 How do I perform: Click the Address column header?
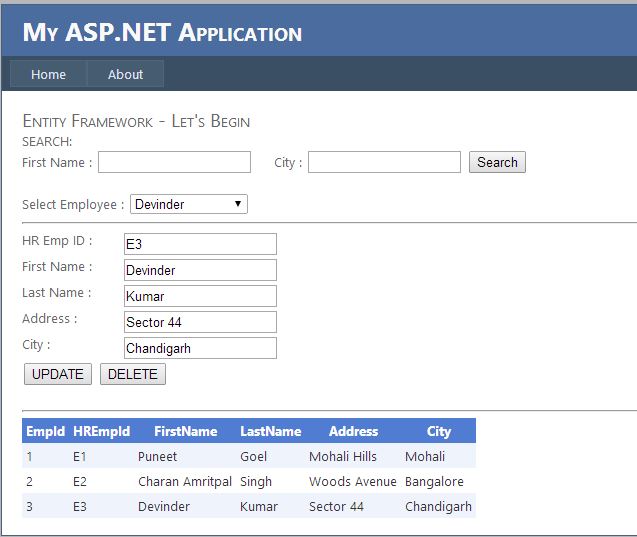[x=353, y=431]
